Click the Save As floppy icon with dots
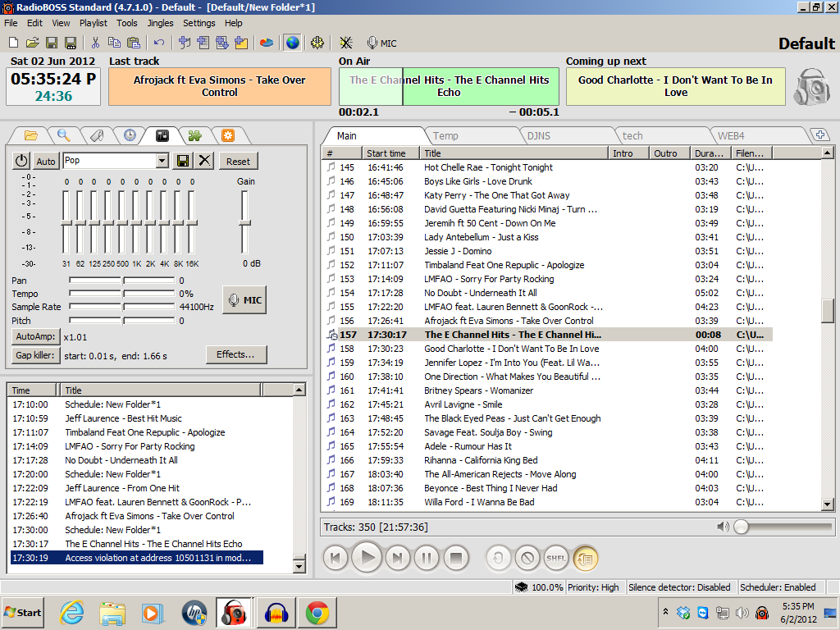 point(71,43)
